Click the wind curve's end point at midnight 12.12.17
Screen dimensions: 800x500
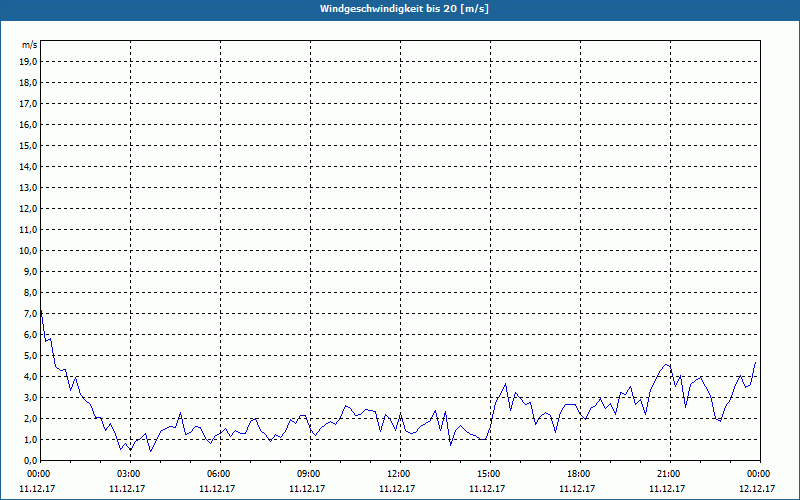coord(756,361)
